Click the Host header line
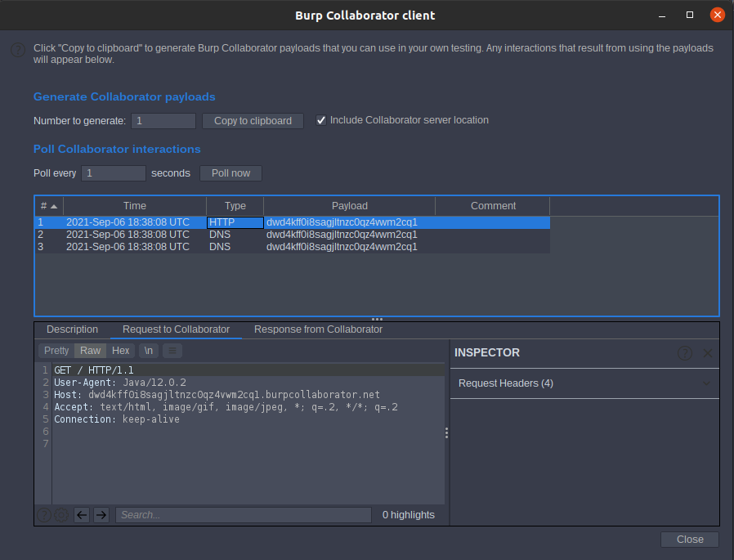 (217, 395)
